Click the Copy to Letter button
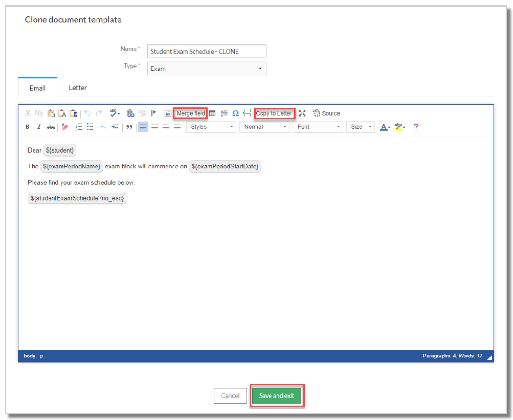The height and width of the screenshot is (420, 513). point(274,113)
